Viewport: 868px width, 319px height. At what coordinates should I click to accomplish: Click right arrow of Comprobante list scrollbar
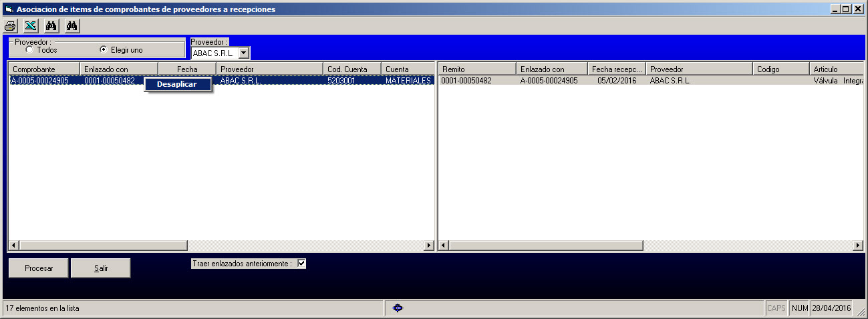click(430, 246)
